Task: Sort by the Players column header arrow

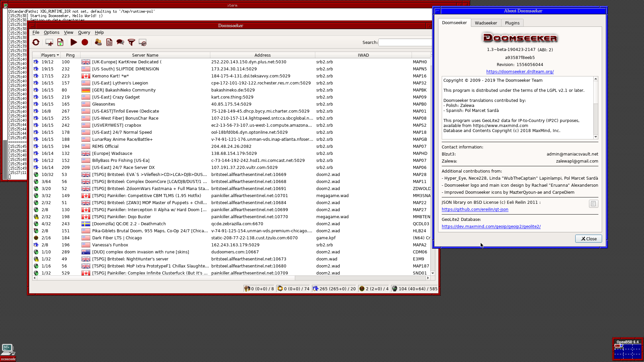Action: [58, 55]
